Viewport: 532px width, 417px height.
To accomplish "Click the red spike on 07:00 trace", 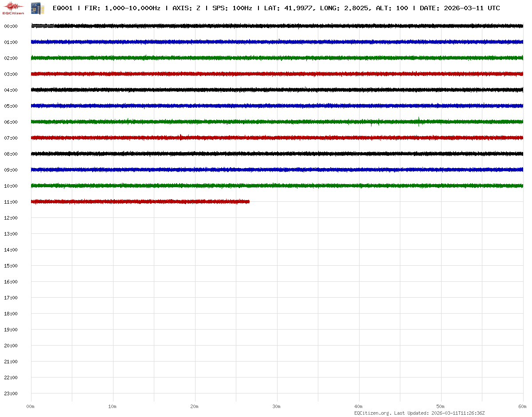I will point(180,137).
